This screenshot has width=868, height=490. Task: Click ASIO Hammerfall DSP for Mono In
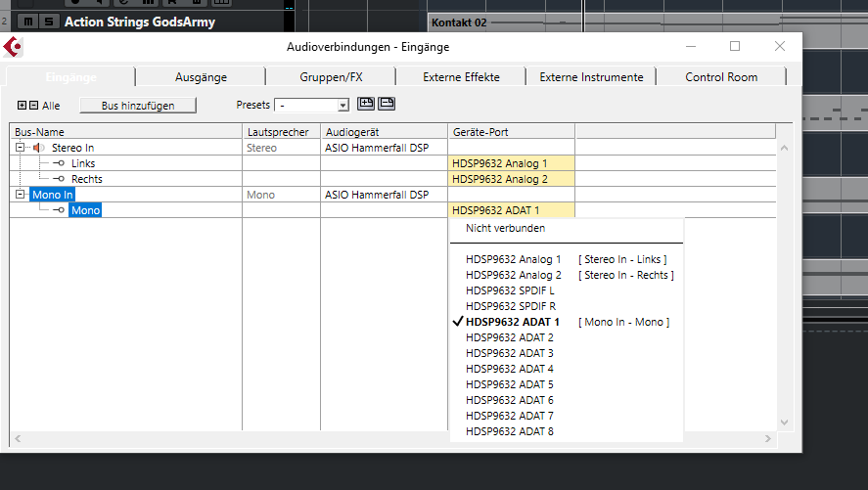377,194
